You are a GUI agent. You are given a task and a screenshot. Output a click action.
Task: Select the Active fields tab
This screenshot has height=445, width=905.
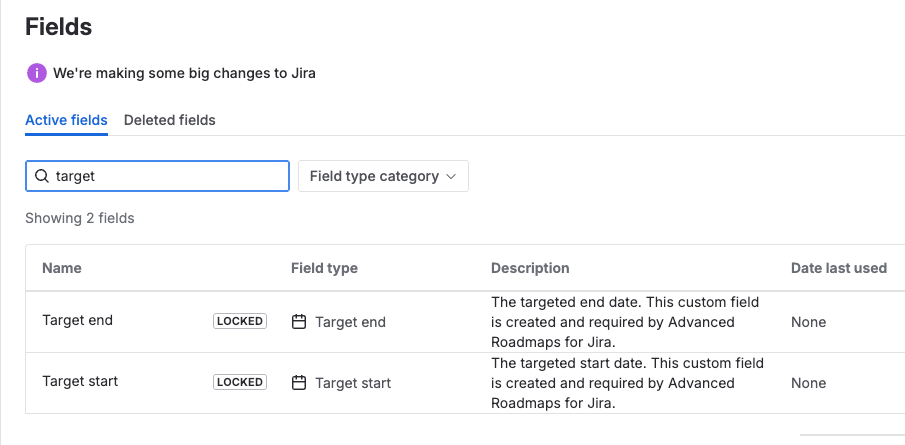point(66,120)
